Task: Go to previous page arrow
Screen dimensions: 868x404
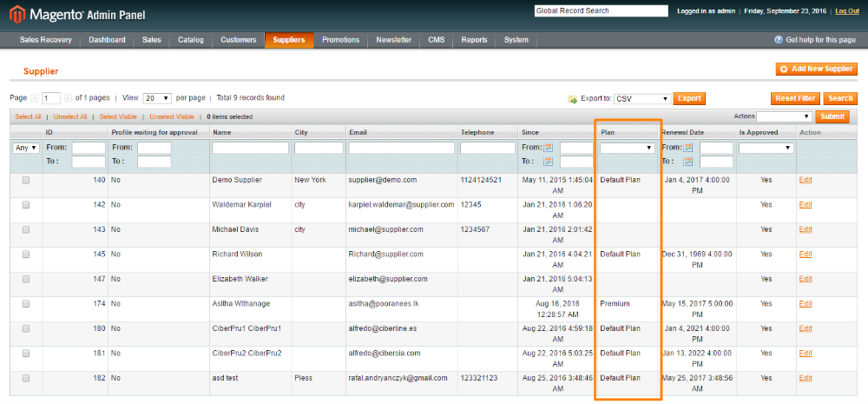Action: point(35,98)
